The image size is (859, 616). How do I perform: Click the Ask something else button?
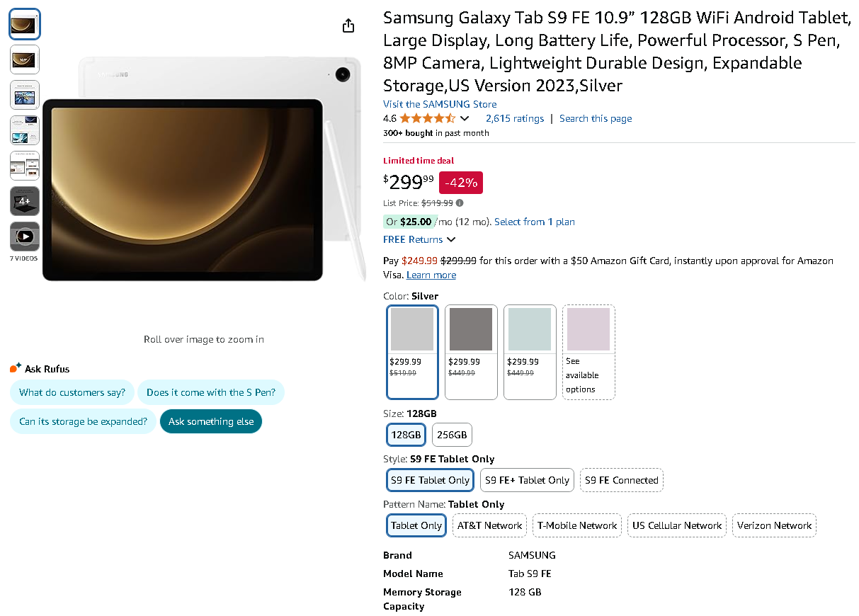210,421
